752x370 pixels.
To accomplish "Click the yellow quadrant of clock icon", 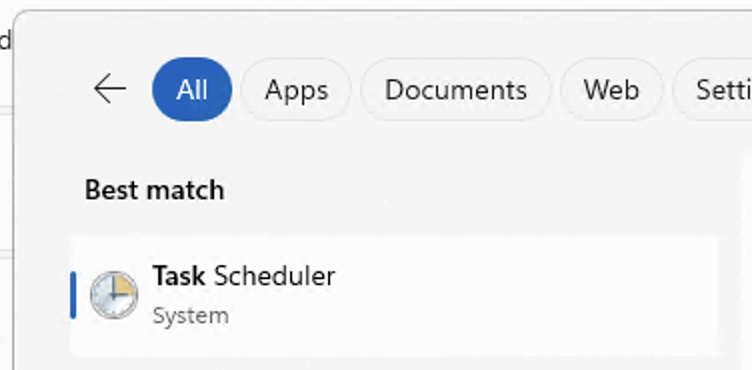I will coord(124,285).
